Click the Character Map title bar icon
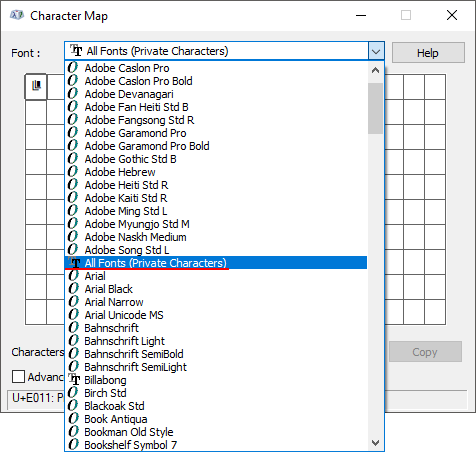The width and height of the screenshot is (476, 452). (x=17, y=15)
